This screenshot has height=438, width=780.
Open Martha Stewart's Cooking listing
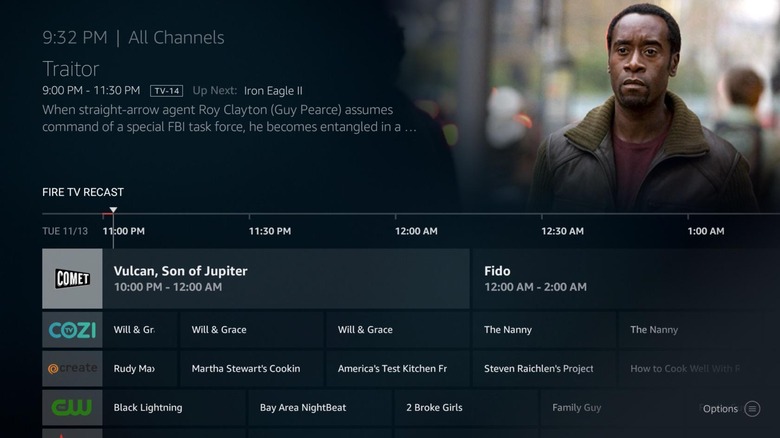(x=251, y=369)
